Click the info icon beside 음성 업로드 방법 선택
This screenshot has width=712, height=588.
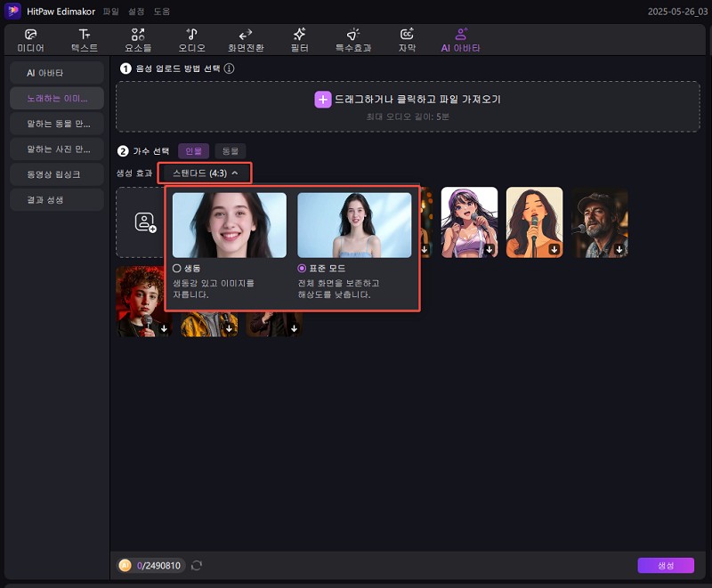pyautogui.click(x=230, y=68)
